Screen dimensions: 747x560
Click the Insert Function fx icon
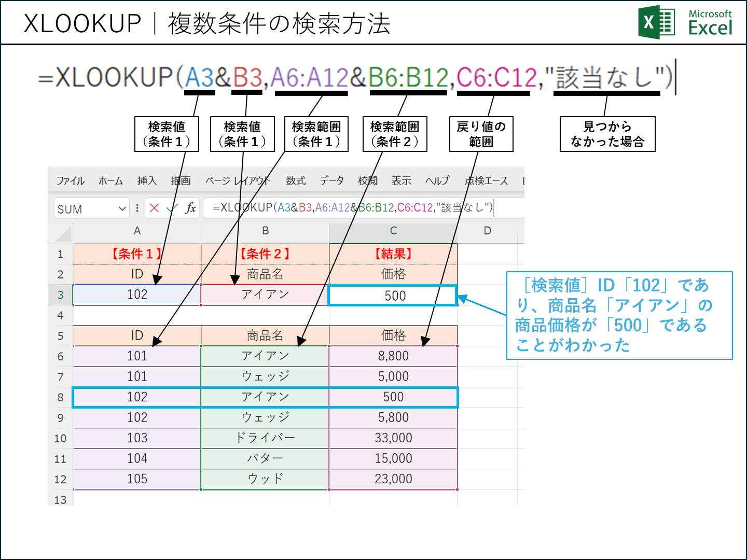190,208
